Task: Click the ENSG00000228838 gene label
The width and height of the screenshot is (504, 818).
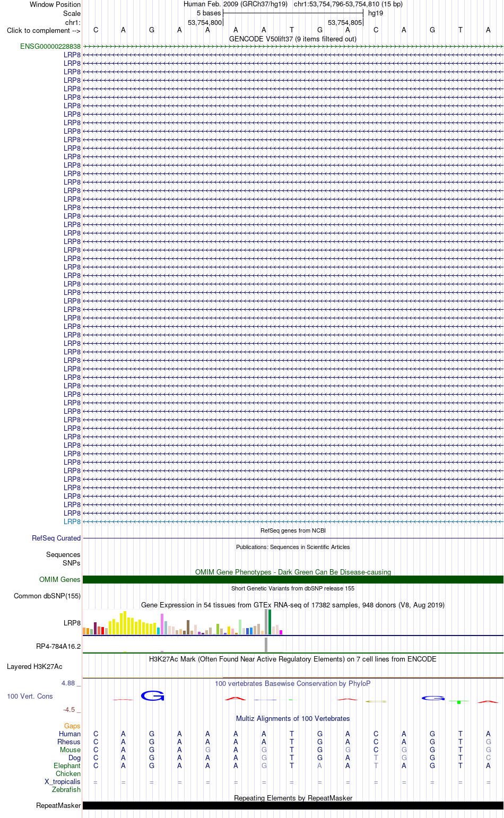Action: pyautogui.click(x=50, y=47)
